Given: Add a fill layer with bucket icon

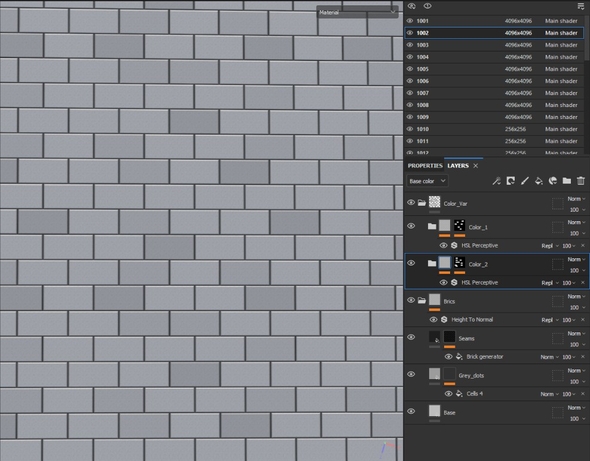Looking at the screenshot, I should (x=539, y=181).
